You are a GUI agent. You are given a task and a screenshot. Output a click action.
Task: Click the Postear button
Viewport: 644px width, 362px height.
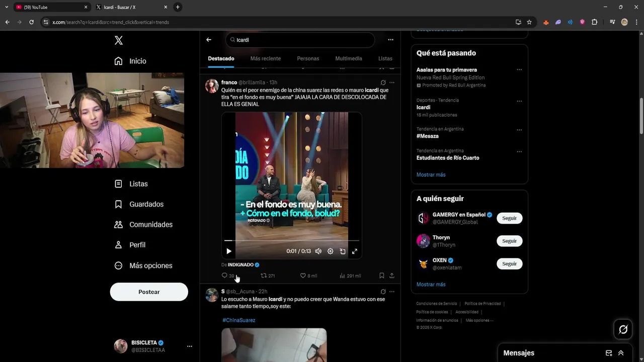[149, 292]
